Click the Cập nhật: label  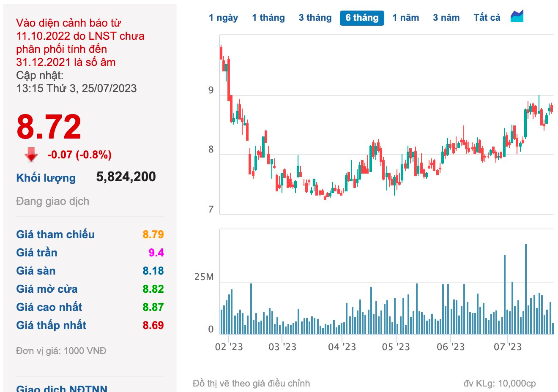40,75
